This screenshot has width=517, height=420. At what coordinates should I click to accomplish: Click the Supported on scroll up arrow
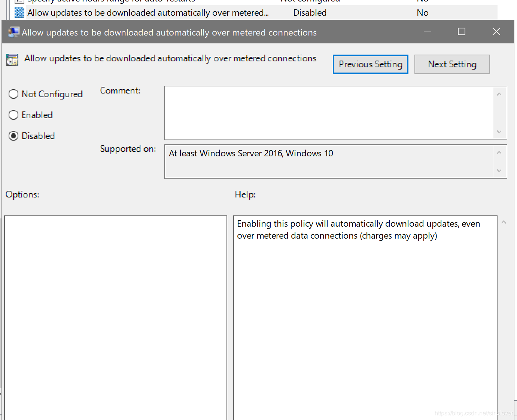(499, 153)
